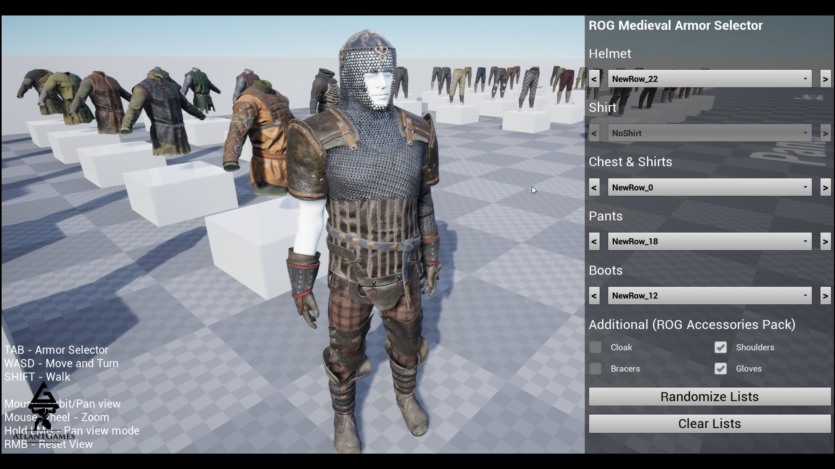Click the WASD - Move and Turn hint
Image resolution: width=835 pixels, height=469 pixels.
(61, 364)
